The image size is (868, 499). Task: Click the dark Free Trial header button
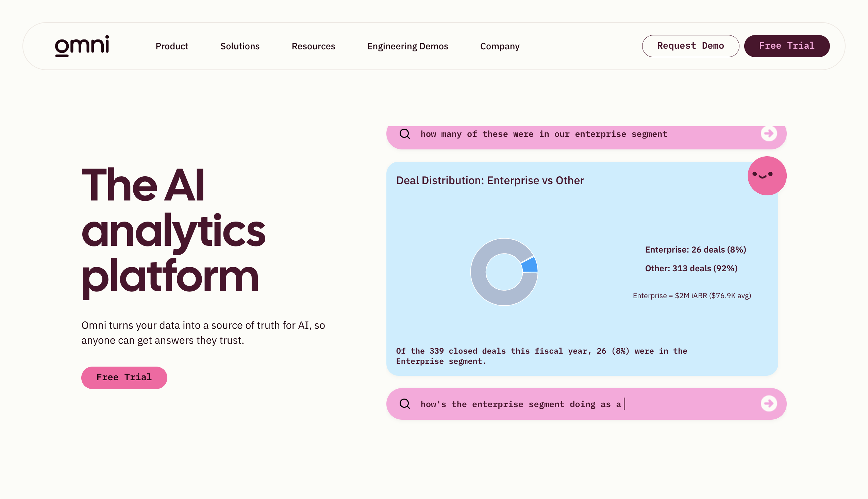[786, 46]
